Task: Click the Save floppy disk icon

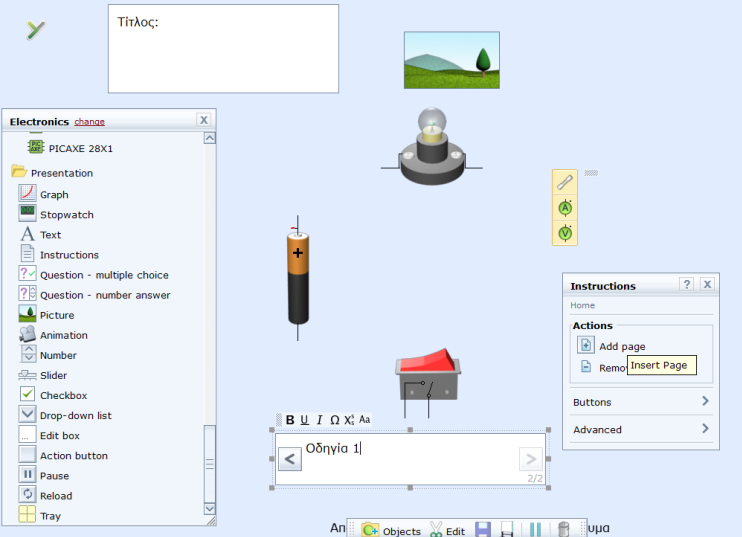Action: tap(483, 529)
